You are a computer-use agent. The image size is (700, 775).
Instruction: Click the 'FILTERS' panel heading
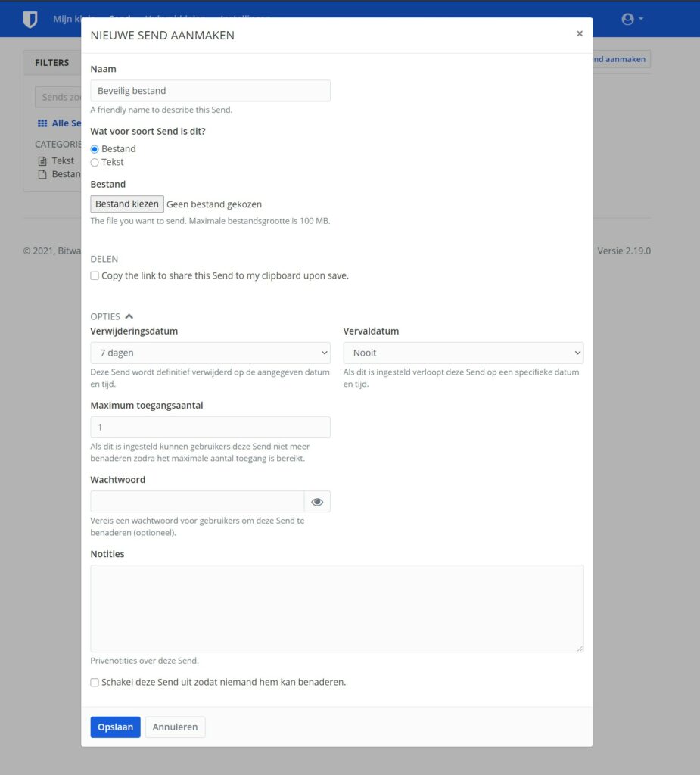pos(52,63)
